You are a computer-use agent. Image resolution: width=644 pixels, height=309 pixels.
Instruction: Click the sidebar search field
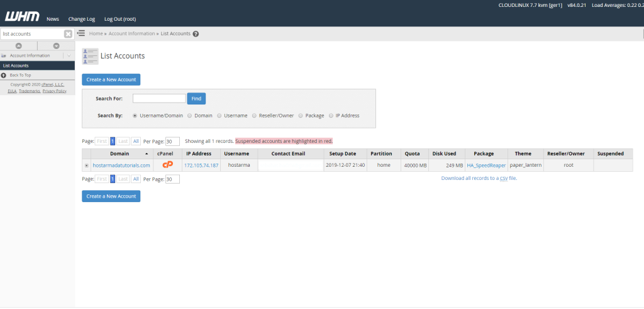[x=32, y=34]
